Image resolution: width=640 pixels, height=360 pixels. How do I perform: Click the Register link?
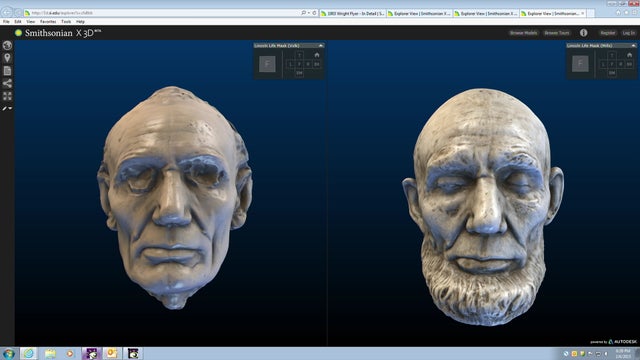pos(608,33)
